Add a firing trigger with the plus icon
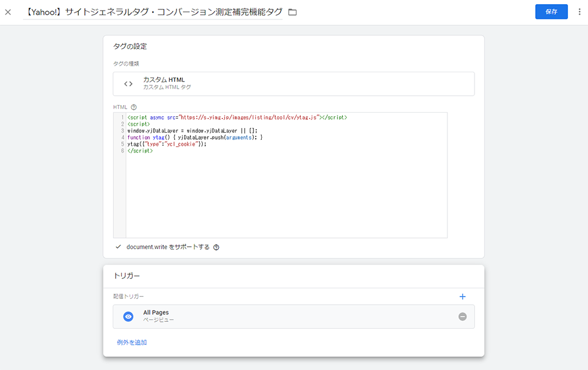 tap(462, 297)
